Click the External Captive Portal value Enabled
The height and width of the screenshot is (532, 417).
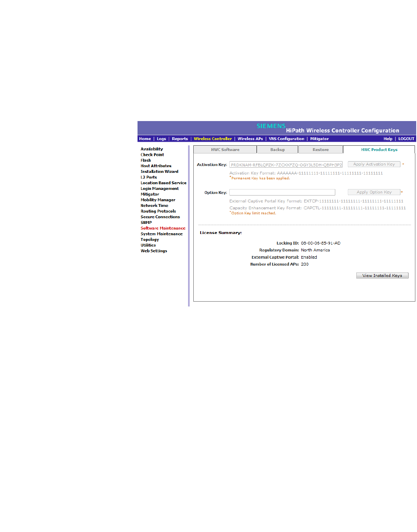(x=309, y=257)
